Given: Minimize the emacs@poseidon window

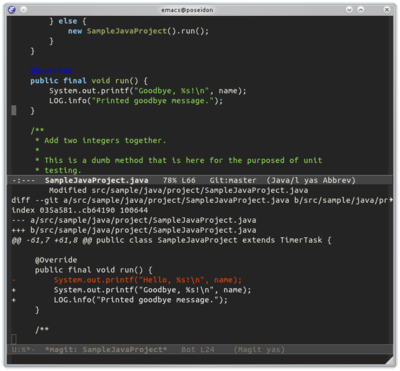Looking at the screenshot, I should tap(349, 10).
